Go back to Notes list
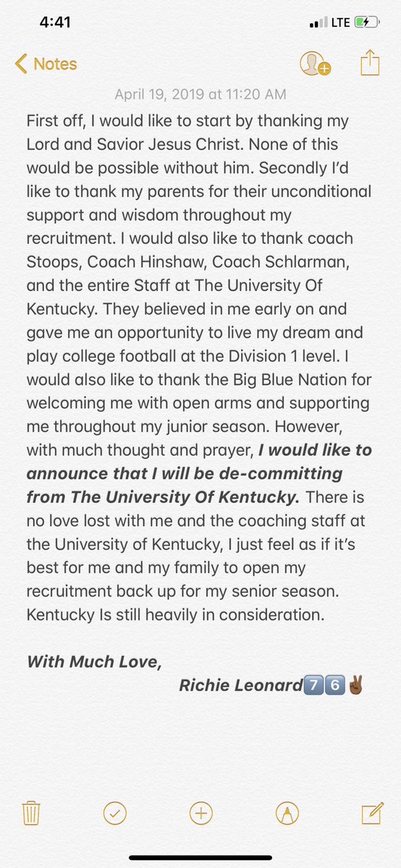Image resolution: width=401 pixels, height=868 pixels. point(46,64)
